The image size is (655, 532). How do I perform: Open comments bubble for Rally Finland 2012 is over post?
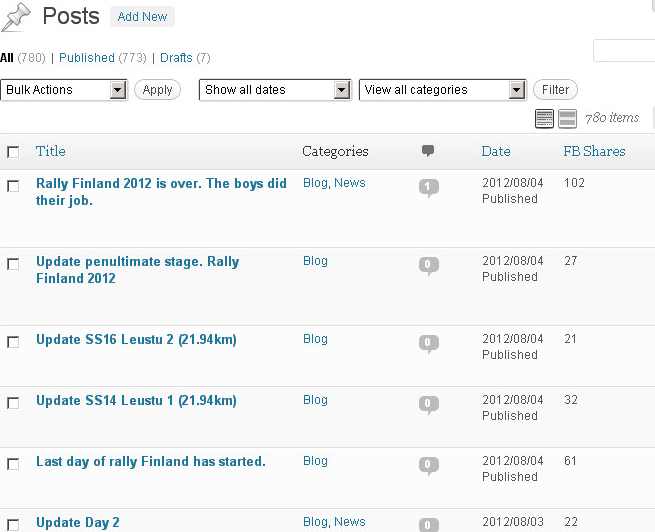pyautogui.click(x=429, y=188)
